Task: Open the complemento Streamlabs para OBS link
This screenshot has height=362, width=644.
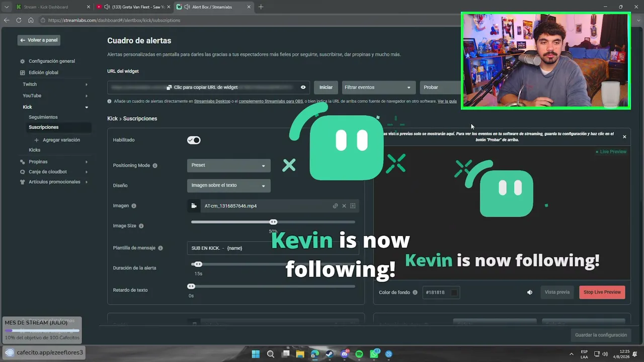Action: (x=271, y=102)
